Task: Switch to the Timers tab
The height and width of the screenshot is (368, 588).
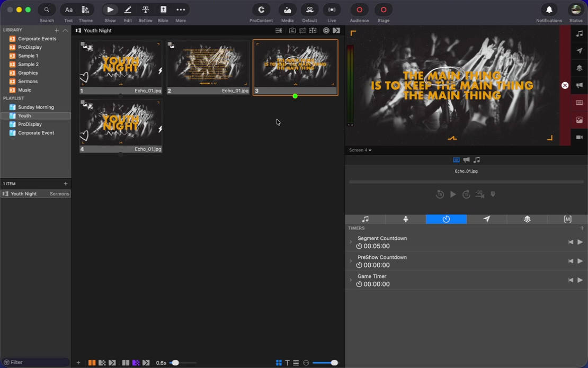Action: [446, 219]
